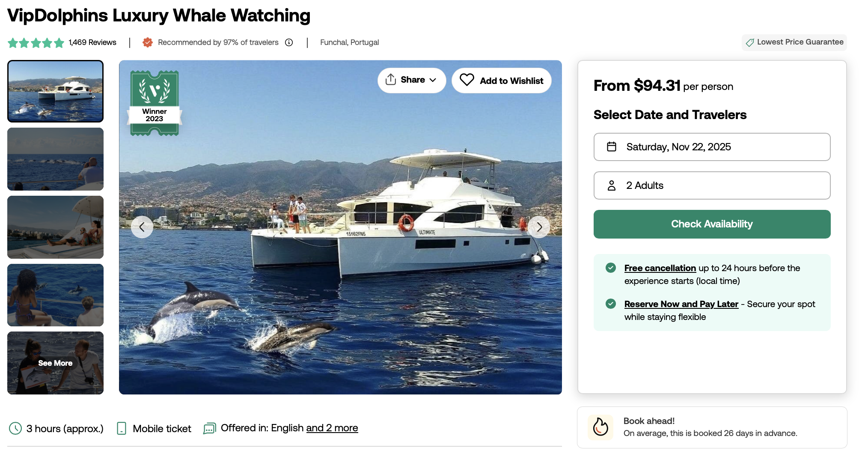Expand the Share dropdown chevron
The image size is (868, 460).
pos(433,80)
